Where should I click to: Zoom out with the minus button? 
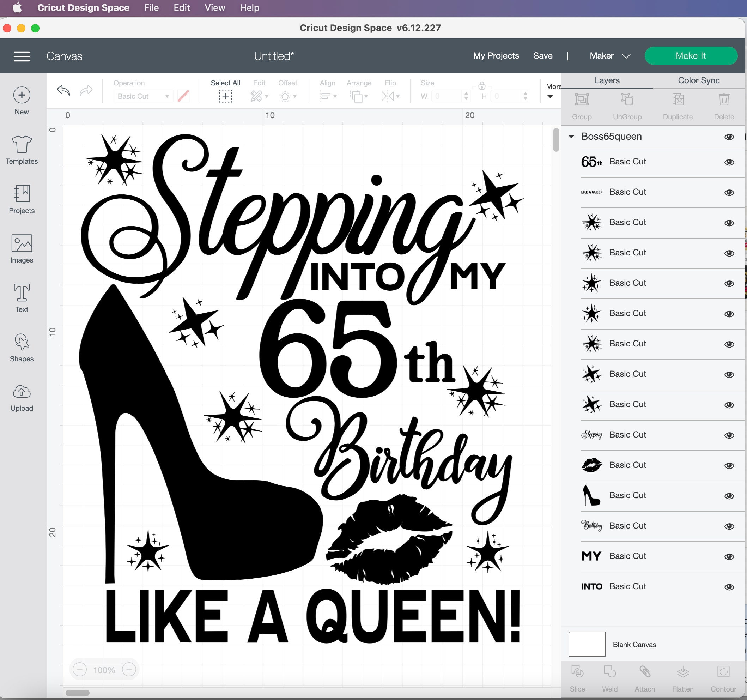pos(80,670)
